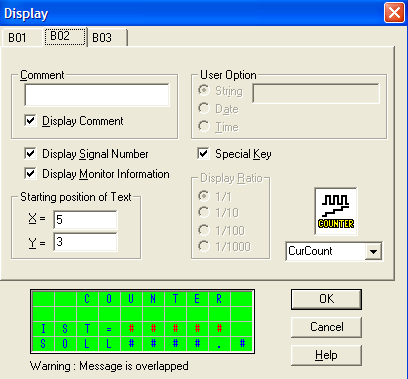This screenshot has height=379, width=408.
Task: Click the letter I in the IST row
Action: [x=43, y=329]
